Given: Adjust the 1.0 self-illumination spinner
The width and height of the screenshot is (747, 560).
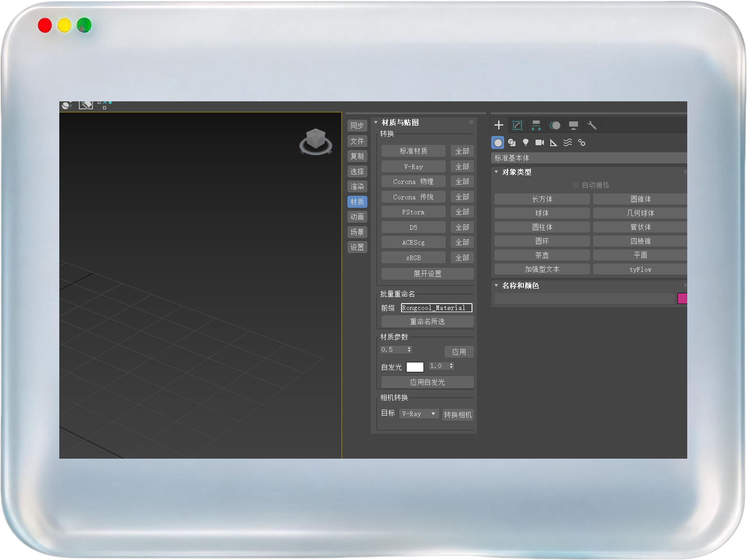Looking at the screenshot, I should point(451,366).
